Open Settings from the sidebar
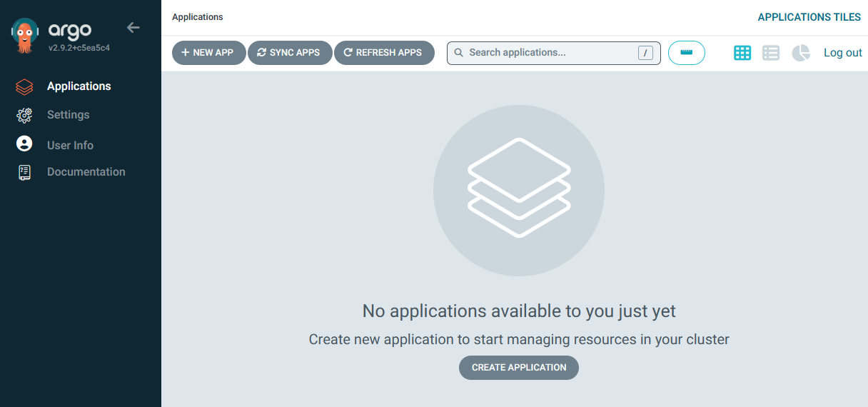 [x=69, y=115]
